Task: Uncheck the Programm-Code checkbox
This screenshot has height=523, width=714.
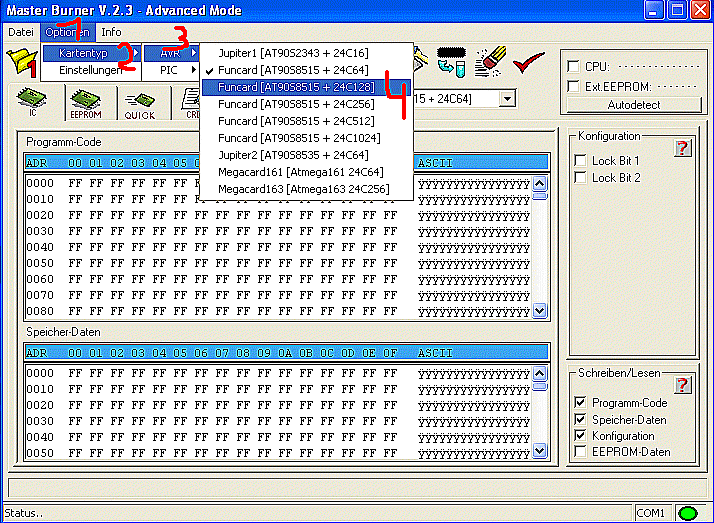Action: (581, 403)
